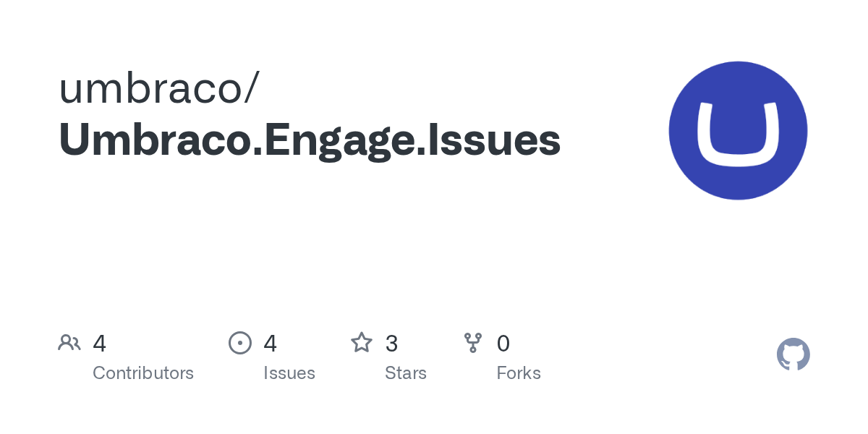The image size is (868, 434).
Task: Click the forks count number 0
Action: (x=503, y=344)
